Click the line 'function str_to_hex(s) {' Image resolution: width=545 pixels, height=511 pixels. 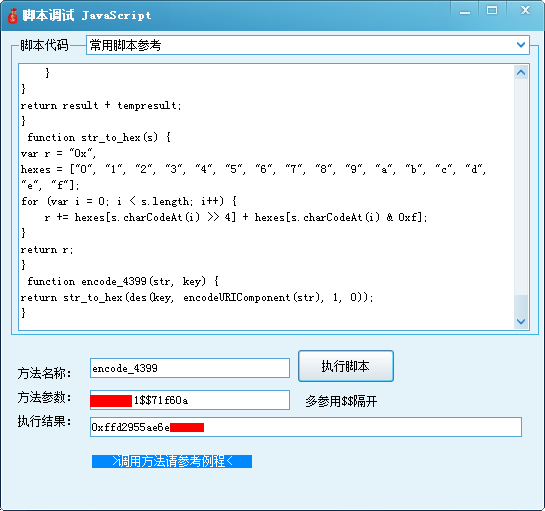tap(99, 138)
